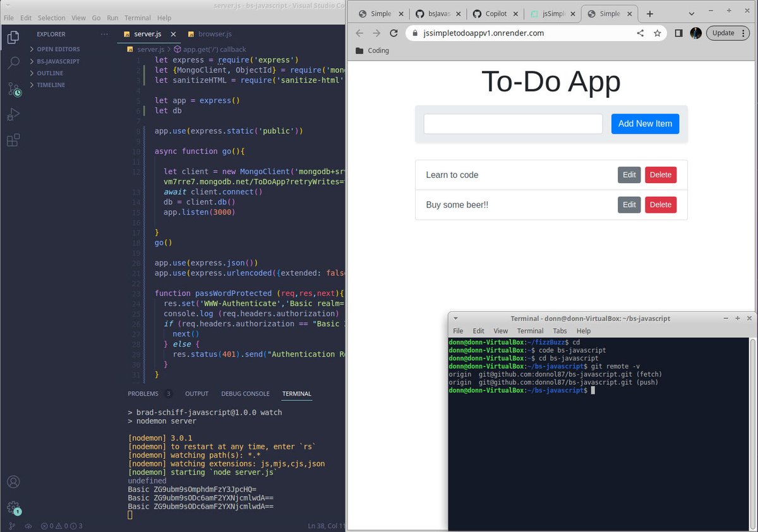Open the Go menu in VS Code
The image size is (758, 532).
tap(95, 18)
